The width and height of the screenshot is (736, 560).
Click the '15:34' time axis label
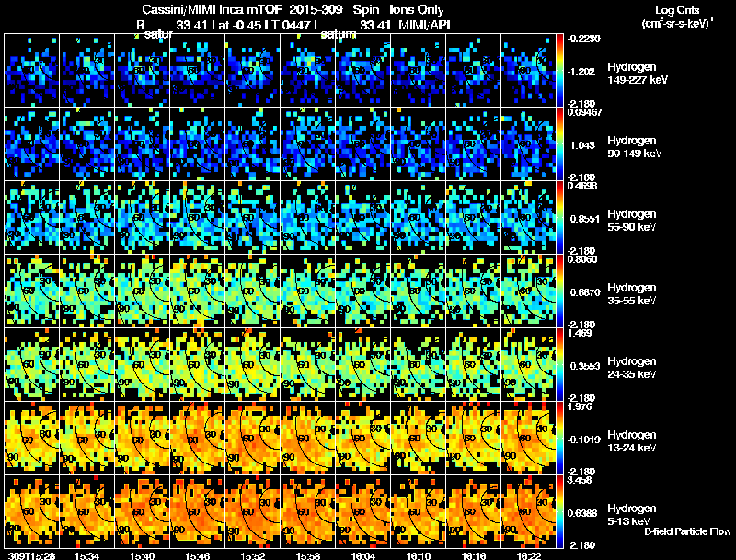coord(87,556)
